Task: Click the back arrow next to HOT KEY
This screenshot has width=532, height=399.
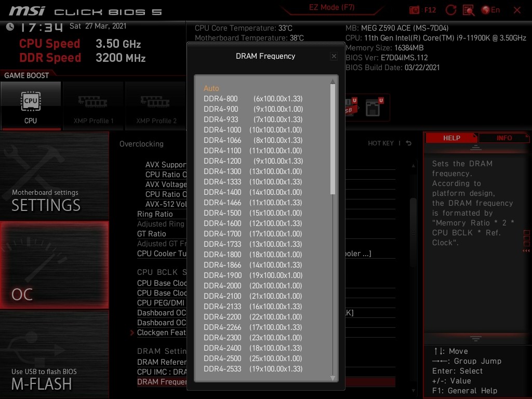Action: click(409, 143)
